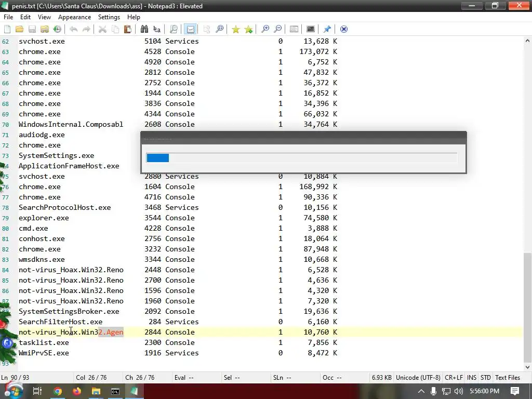532x399 pixels.
Task: Open Find with the binoculars icon
Action: 144,29
